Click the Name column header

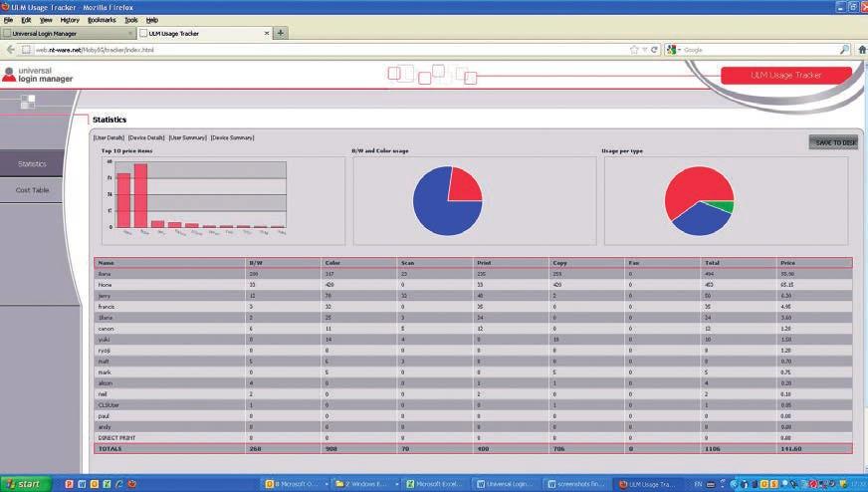[x=107, y=263]
